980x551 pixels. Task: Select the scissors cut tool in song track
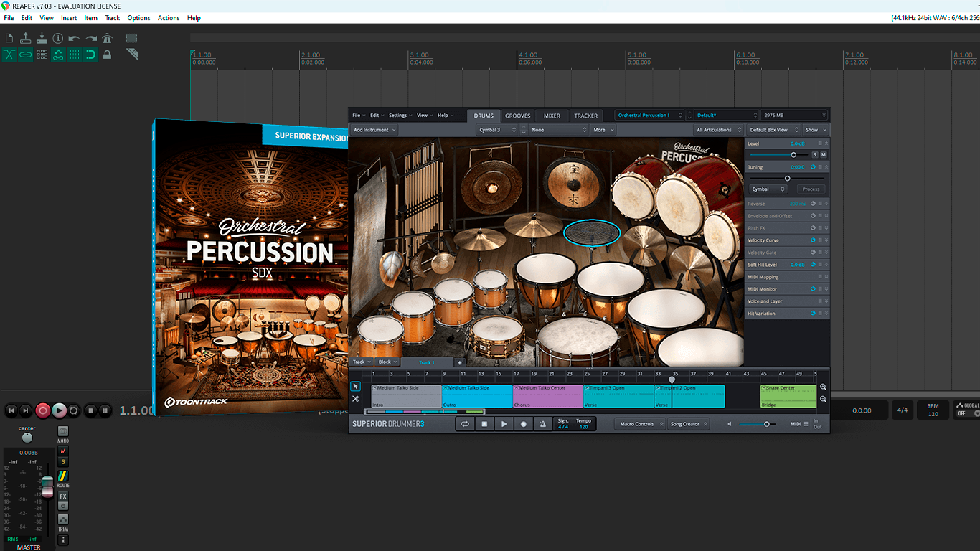[x=355, y=399]
